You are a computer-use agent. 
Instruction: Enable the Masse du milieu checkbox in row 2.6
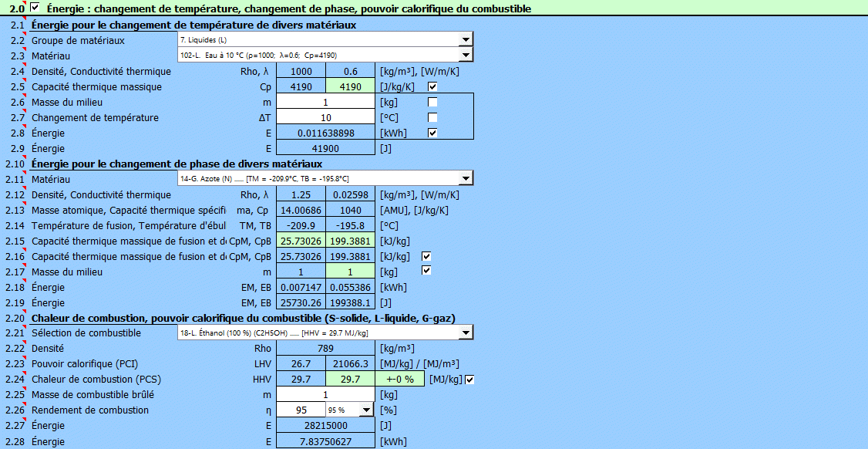(x=432, y=102)
